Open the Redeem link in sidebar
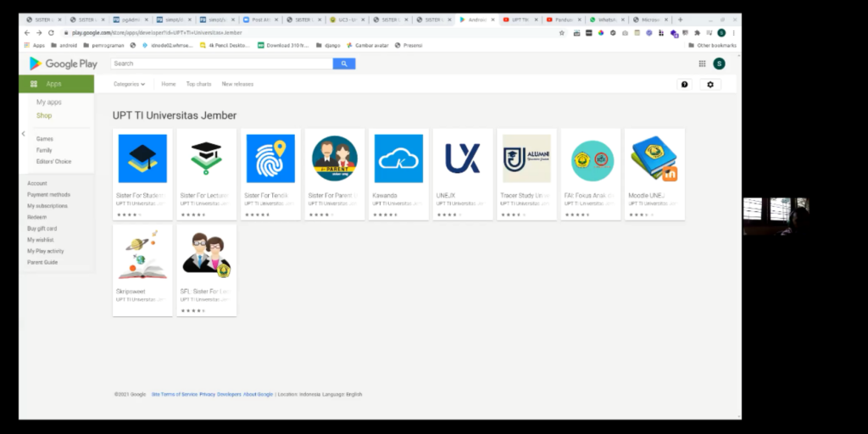 click(36, 217)
